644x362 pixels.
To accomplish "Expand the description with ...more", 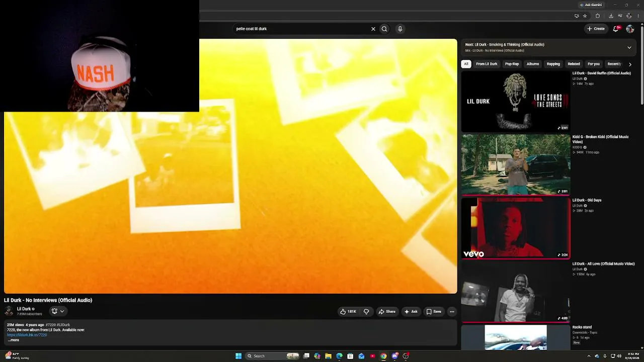I will [14, 340].
